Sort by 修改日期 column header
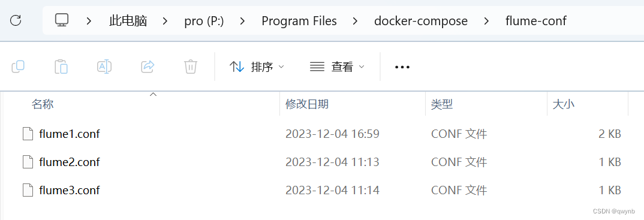Screen dimensions: 644x220 tap(307, 104)
